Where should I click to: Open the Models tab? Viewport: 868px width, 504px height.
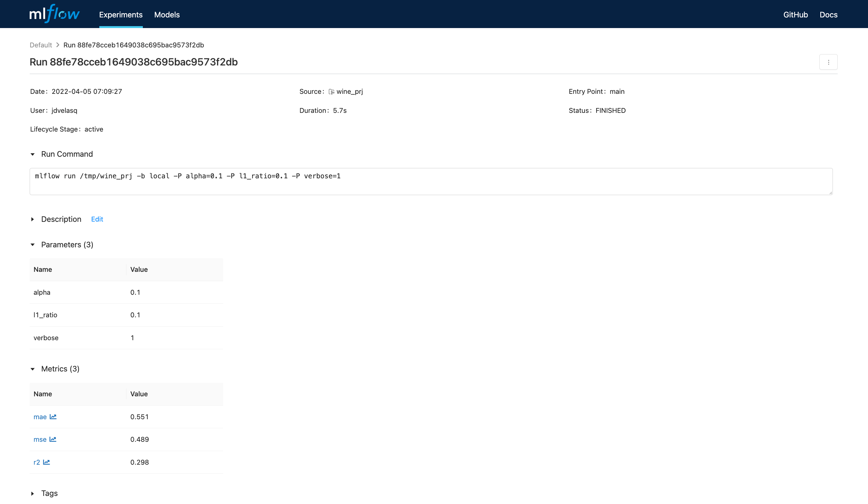(x=167, y=15)
